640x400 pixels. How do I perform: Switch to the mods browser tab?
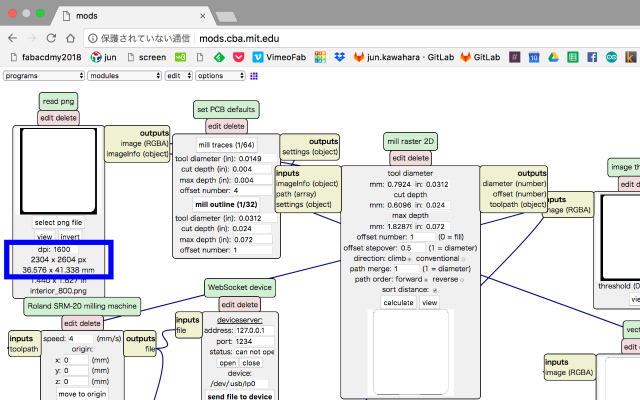[x=132, y=16]
